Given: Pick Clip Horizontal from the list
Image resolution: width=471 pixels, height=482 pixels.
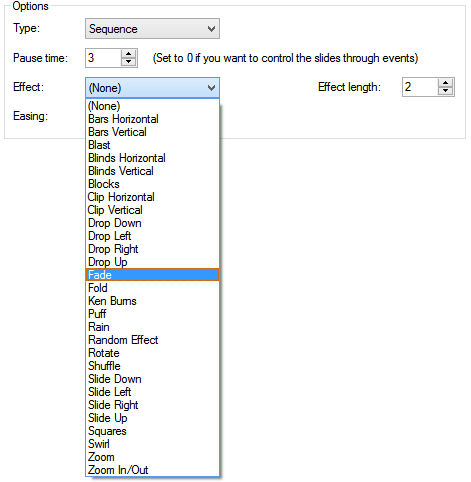Looking at the screenshot, I should coord(152,197).
